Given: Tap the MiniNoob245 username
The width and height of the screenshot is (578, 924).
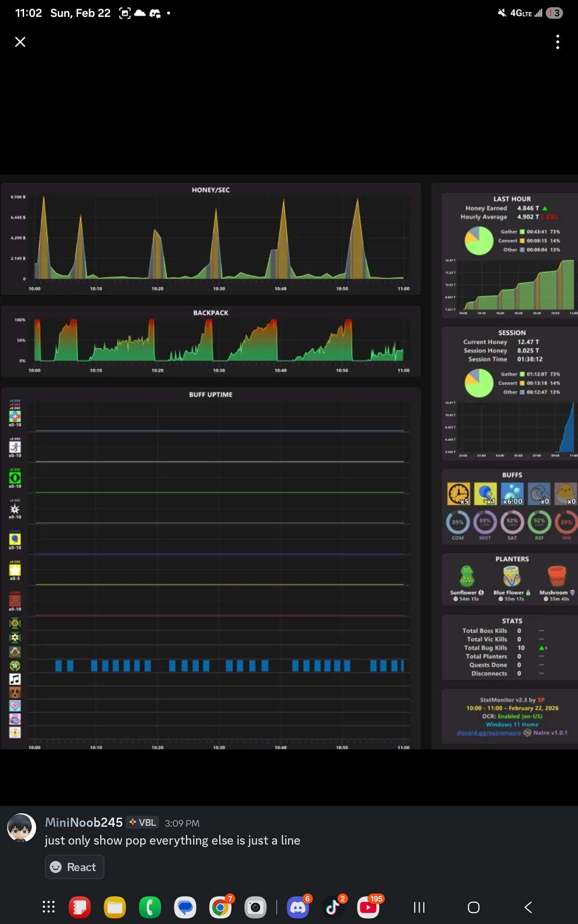Looking at the screenshot, I should tap(84, 822).
